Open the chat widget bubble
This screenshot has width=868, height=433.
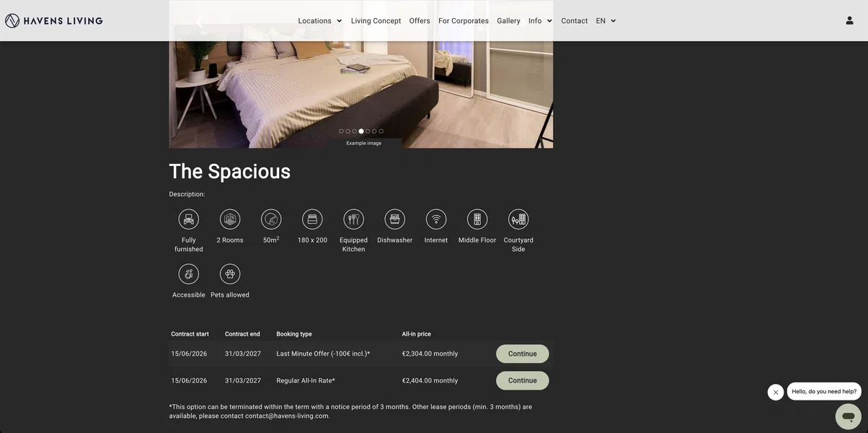tap(849, 416)
